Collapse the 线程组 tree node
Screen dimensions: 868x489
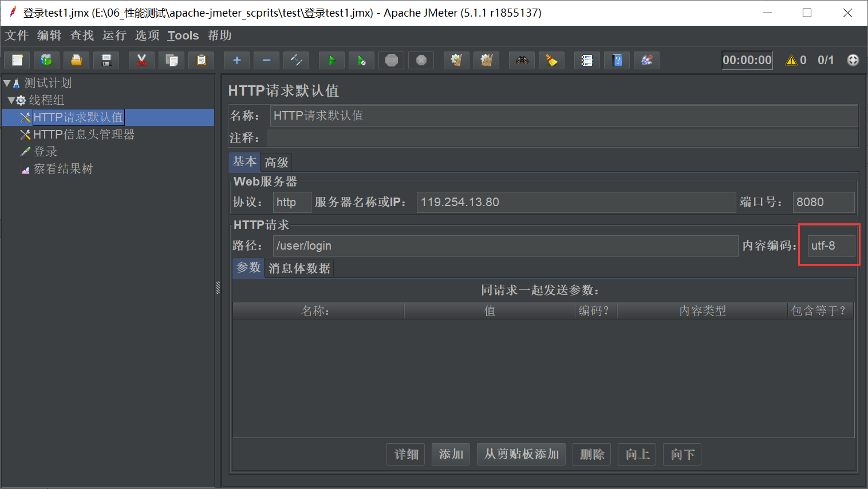(11, 100)
